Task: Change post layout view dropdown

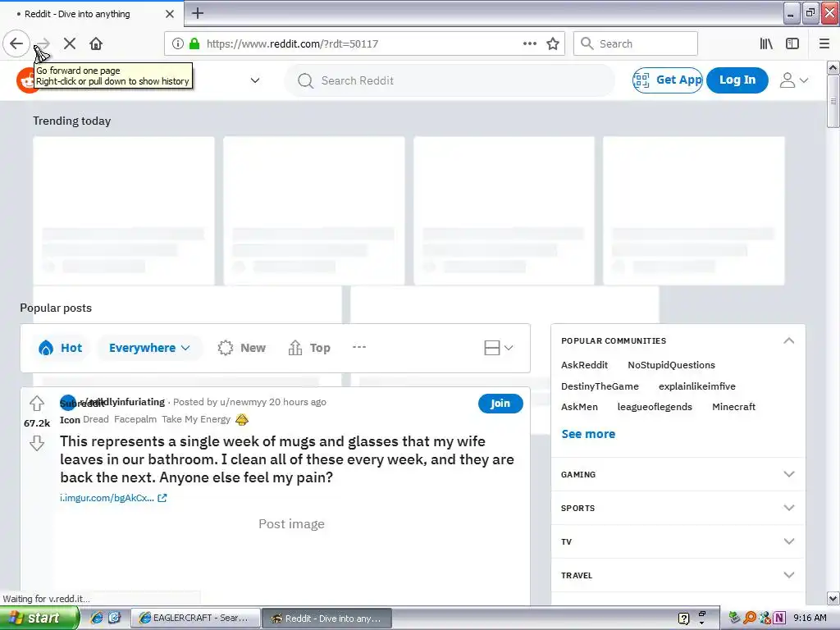Action: click(499, 348)
